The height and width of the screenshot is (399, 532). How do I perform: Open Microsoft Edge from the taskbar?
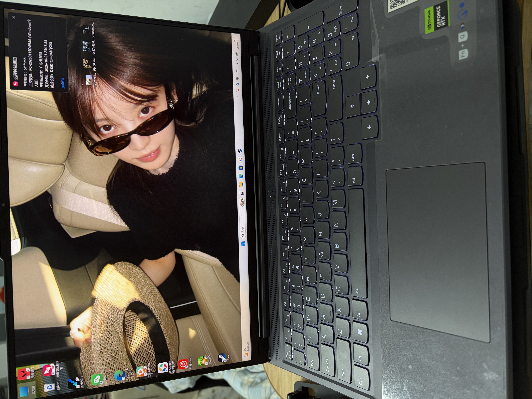(241, 176)
